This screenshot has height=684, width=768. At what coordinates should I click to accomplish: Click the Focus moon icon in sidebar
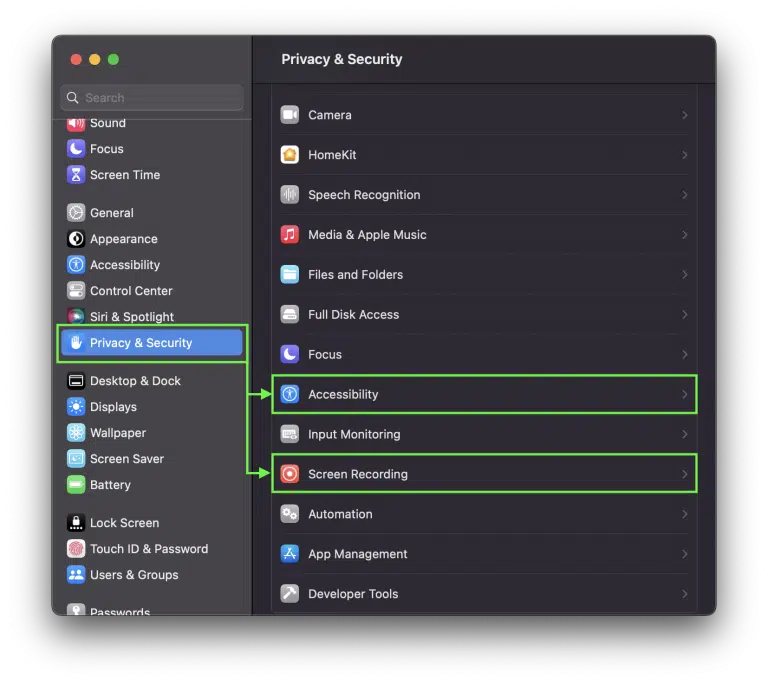[x=76, y=148]
